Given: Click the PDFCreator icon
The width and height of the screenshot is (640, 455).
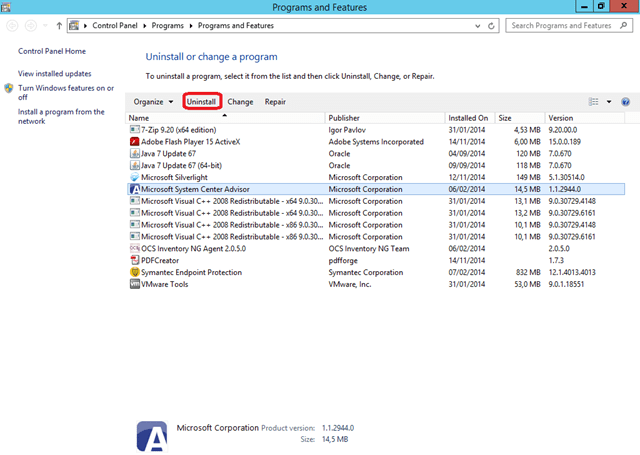Looking at the screenshot, I should (x=134, y=260).
